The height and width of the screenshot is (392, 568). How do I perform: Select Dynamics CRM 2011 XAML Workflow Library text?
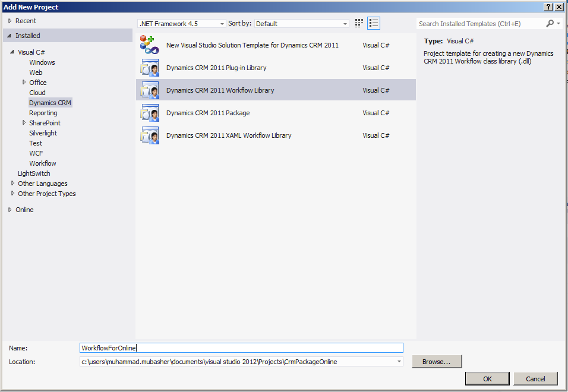(229, 135)
